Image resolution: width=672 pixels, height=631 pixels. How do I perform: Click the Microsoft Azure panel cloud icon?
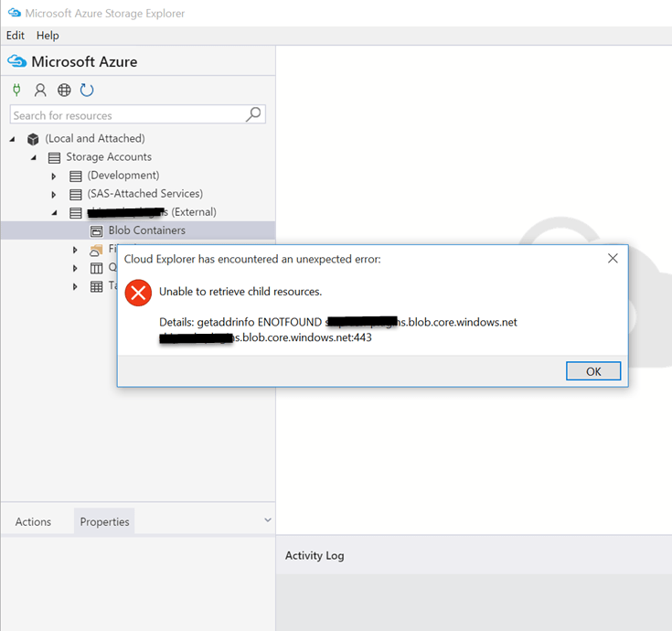point(17,61)
